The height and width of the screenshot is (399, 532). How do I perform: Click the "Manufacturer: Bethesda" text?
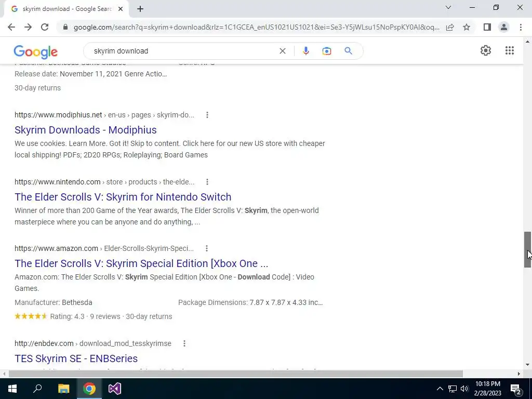54,302
